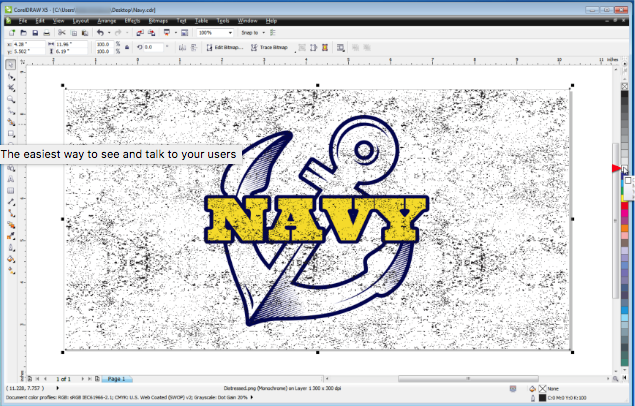Click the Wrap text property bar button

(x=341, y=47)
